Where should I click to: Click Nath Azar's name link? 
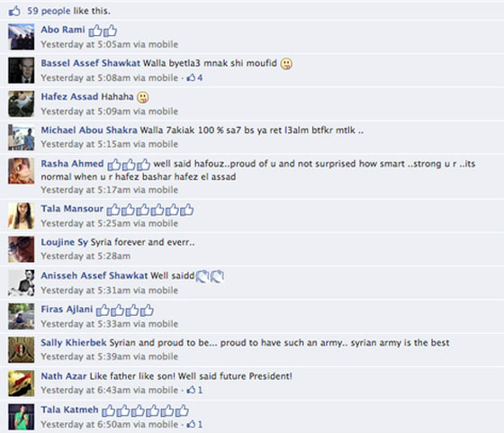64,376
